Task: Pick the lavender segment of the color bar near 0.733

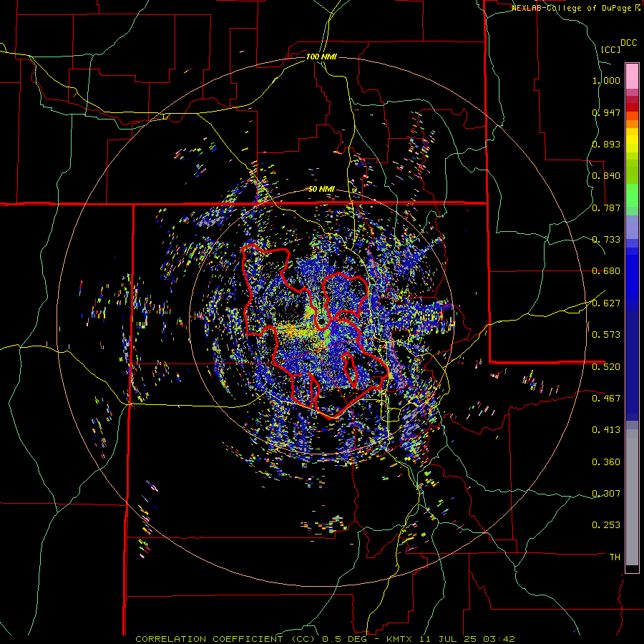Action: tap(632, 227)
